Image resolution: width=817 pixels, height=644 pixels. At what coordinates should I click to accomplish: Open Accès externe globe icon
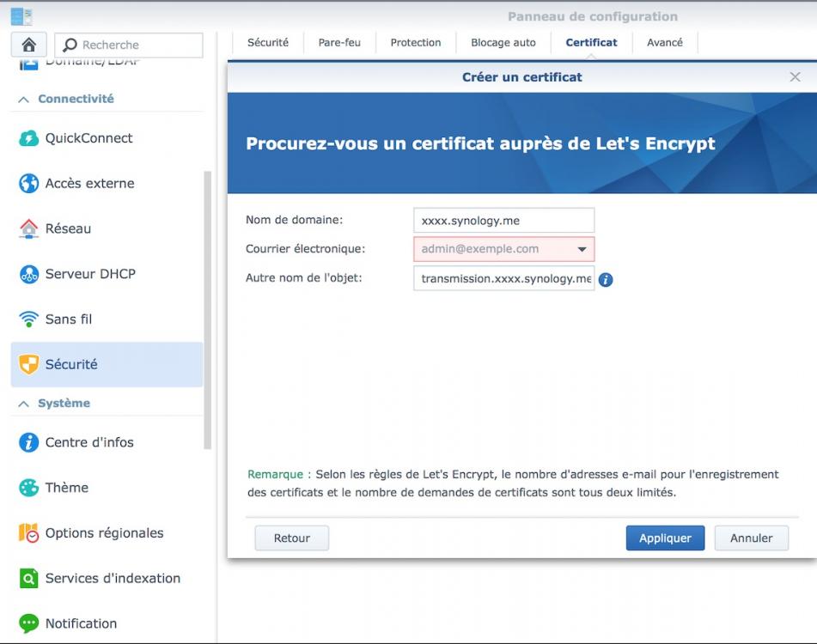(29, 183)
